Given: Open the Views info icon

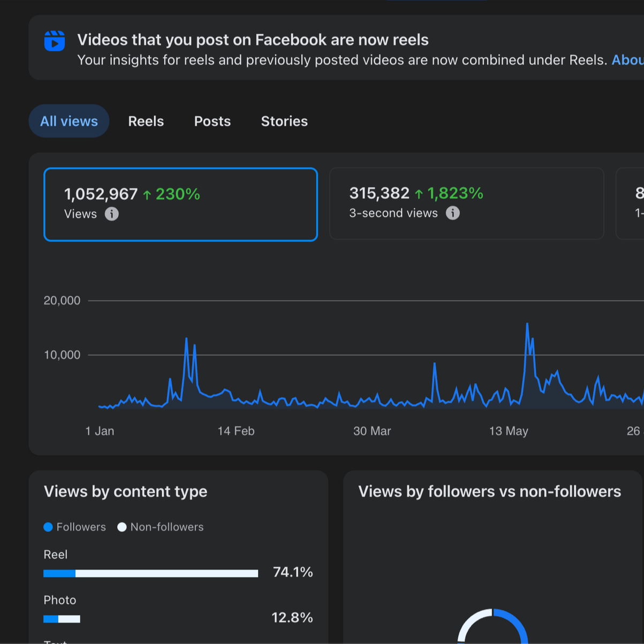Looking at the screenshot, I should point(111,214).
